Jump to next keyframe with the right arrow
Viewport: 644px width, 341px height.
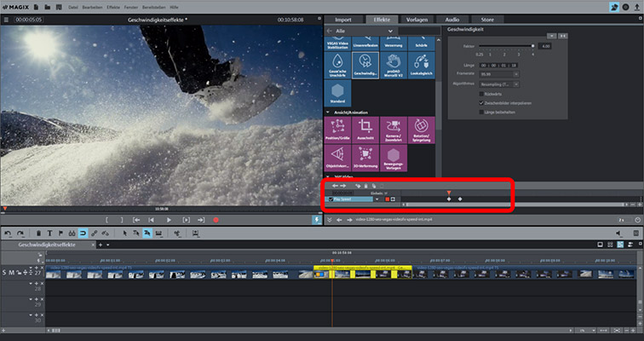343,186
